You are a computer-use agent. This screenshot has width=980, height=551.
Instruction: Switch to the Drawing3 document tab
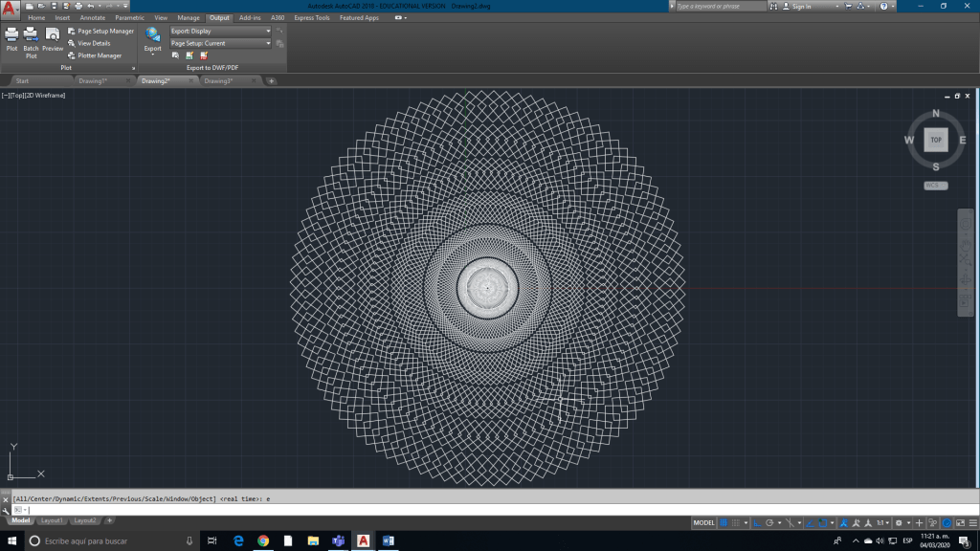click(217, 81)
